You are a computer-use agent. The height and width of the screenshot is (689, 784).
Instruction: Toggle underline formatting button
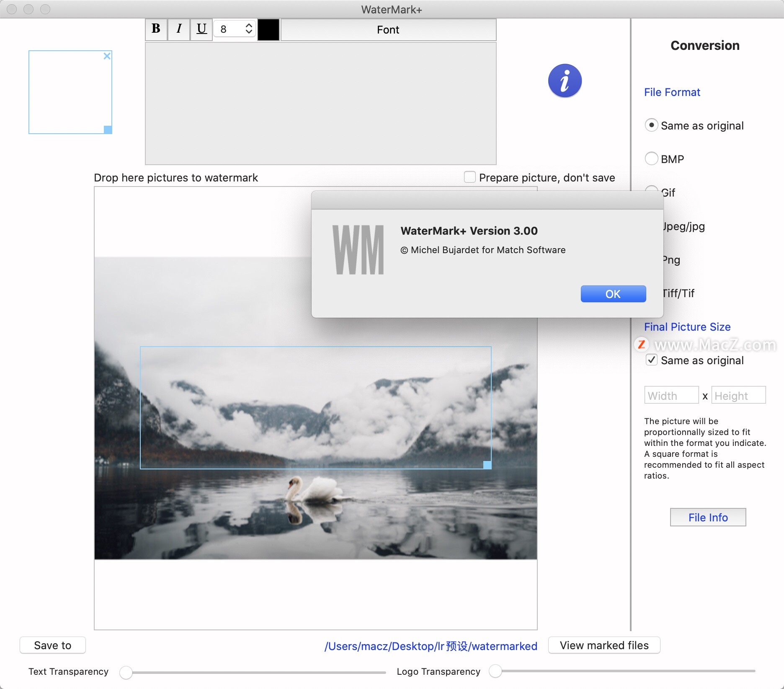pos(201,29)
